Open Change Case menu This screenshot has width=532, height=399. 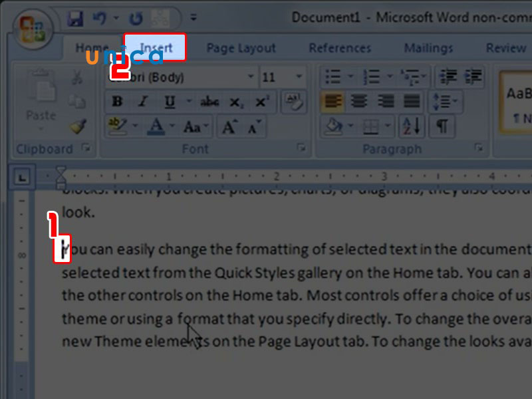[196, 127]
